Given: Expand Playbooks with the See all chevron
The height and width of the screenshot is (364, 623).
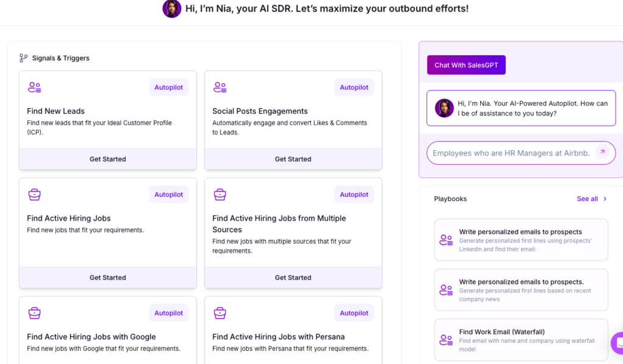Looking at the screenshot, I should [605, 199].
